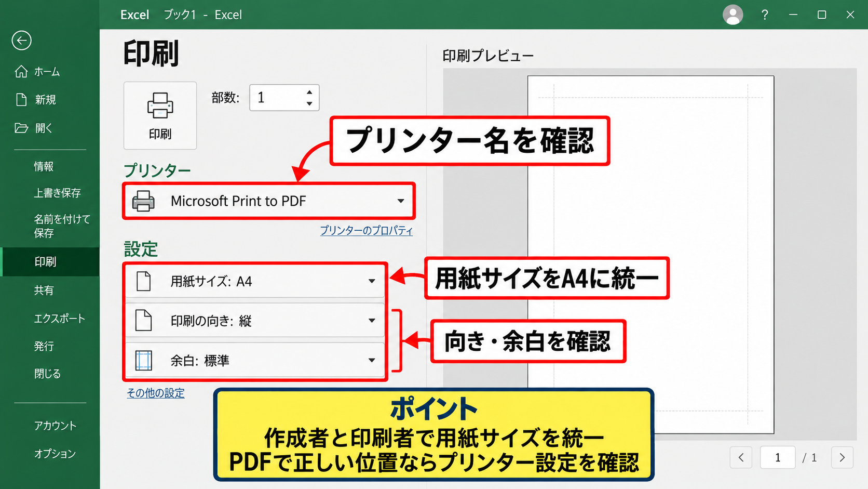Viewport: 868px width, 489px height.
Task: Click the Home house icon
Action: point(21,72)
